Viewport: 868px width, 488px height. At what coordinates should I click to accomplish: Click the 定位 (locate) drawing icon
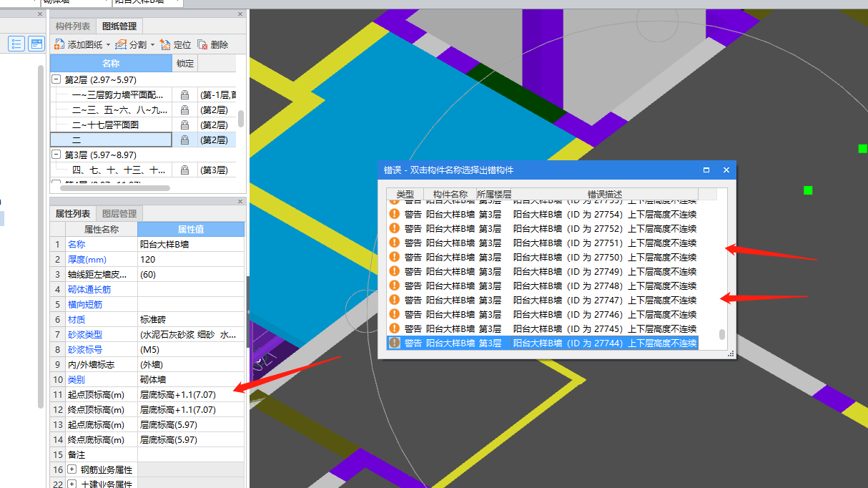click(165, 44)
